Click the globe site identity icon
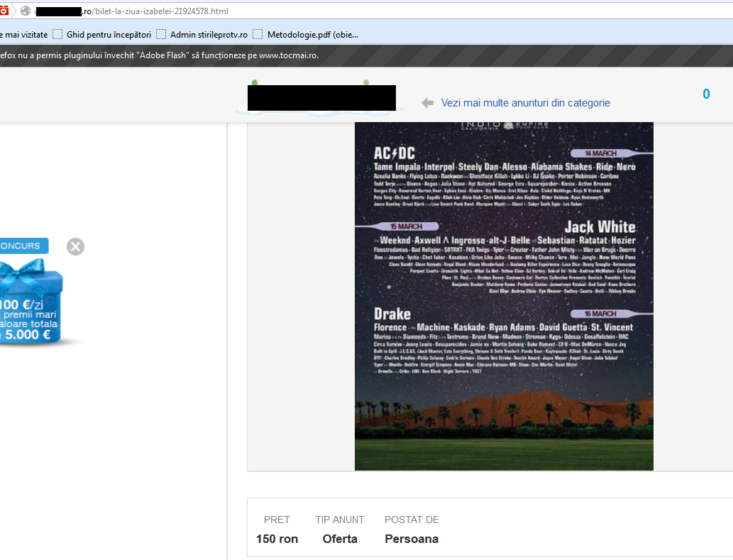The width and height of the screenshot is (733, 560). (26, 11)
